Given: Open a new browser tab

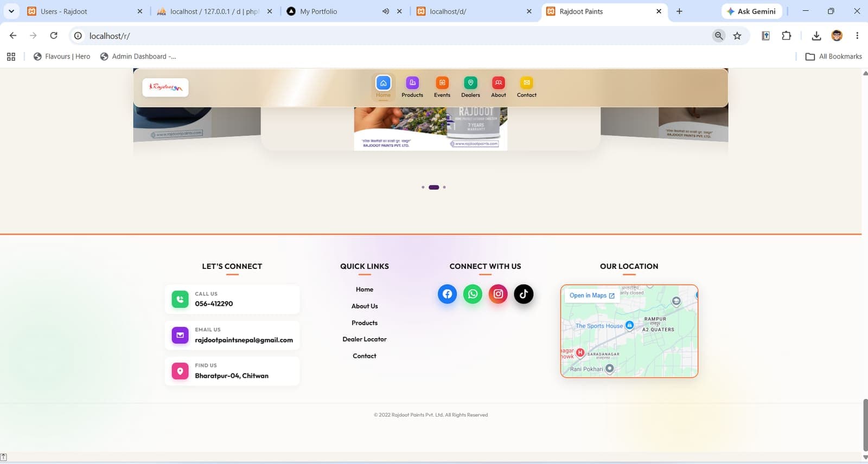Looking at the screenshot, I should 679,11.
